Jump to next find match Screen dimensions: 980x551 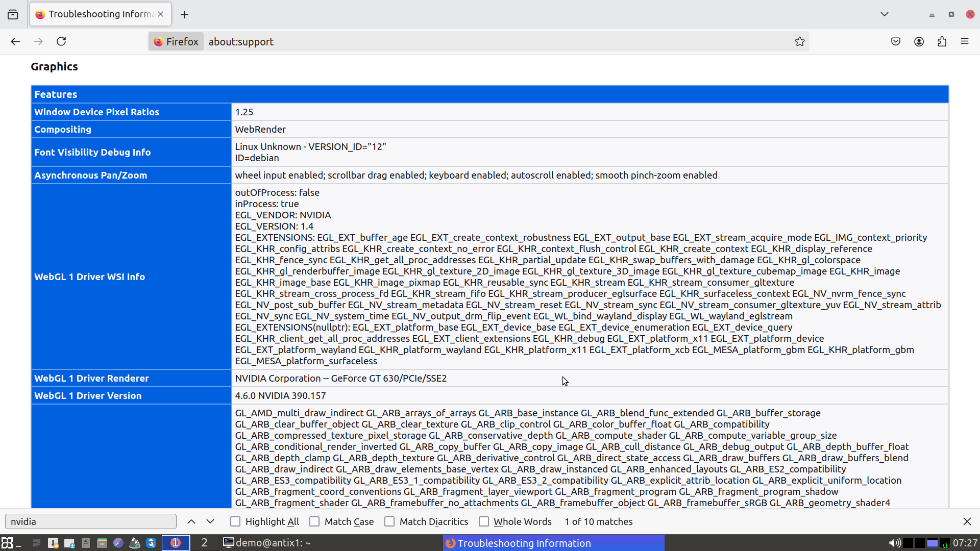pyautogui.click(x=210, y=521)
